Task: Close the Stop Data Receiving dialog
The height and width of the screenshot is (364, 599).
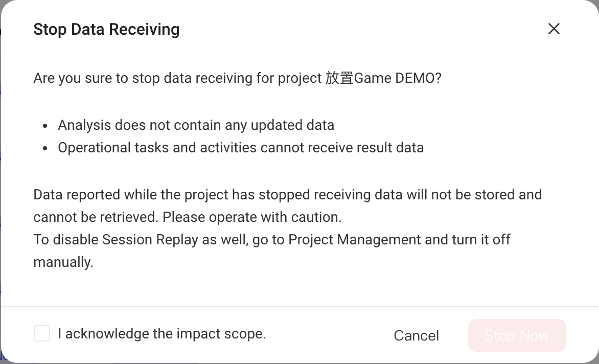Action: click(554, 29)
